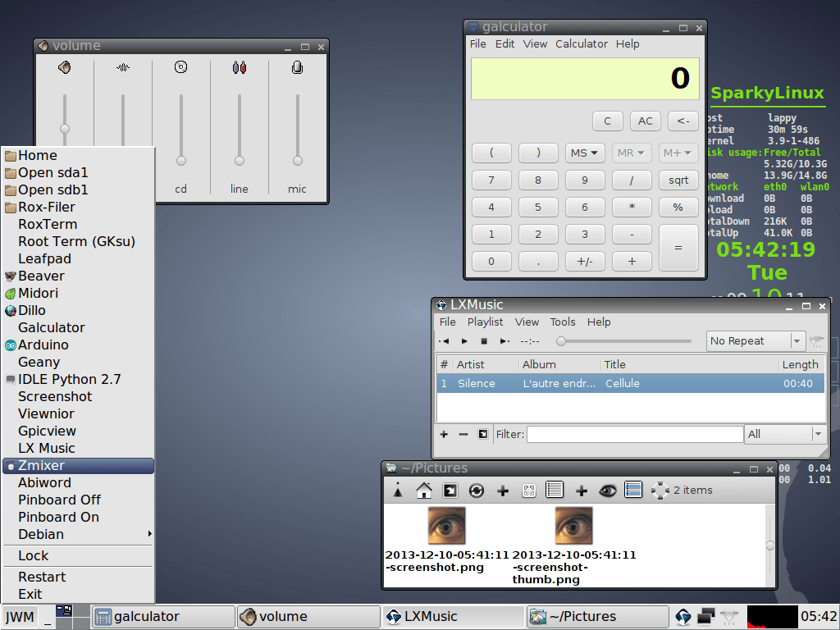Stop playback in LXMusic
The width and height of the screenshot is (840, 630).
pyautogui.click(x=485, y=340)
